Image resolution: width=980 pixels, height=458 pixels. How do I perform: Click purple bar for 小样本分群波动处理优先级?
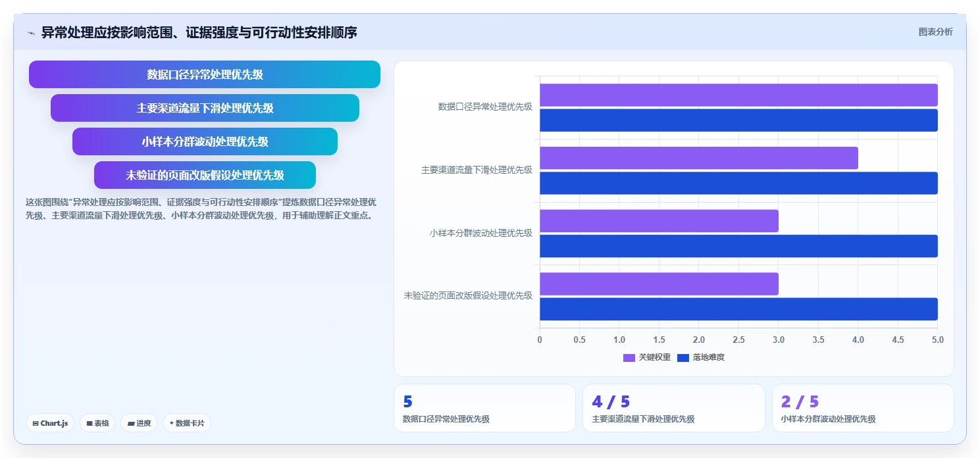[x=659, y=221]
